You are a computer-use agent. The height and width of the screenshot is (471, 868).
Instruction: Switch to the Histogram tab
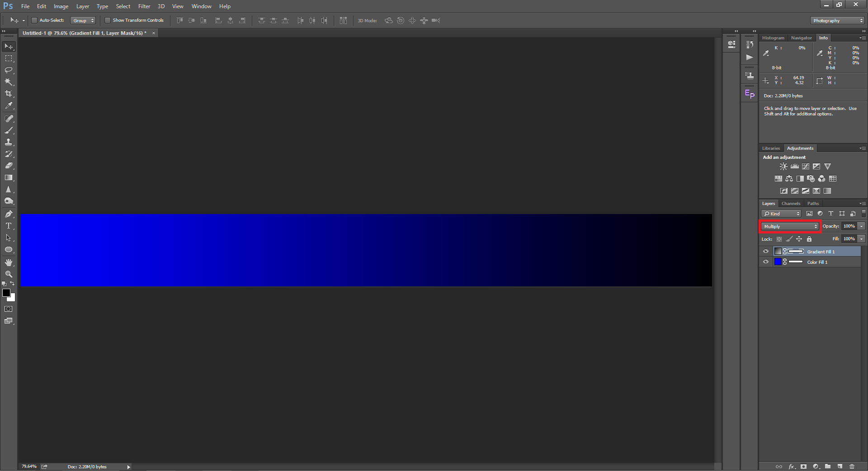773,38
